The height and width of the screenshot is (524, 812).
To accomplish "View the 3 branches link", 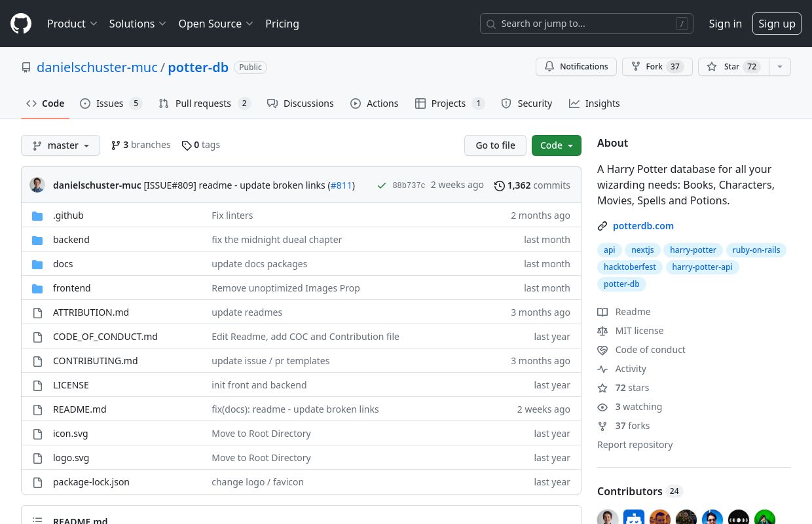I will coord(141,145).
